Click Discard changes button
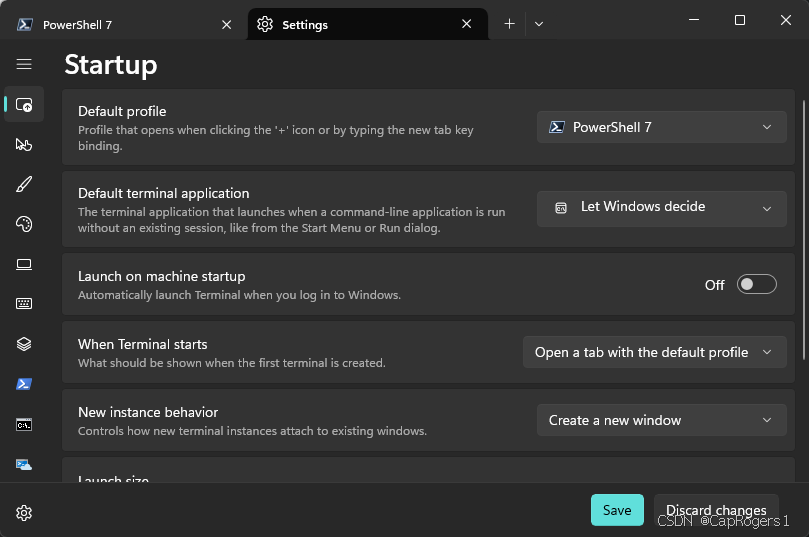This screenshot has height=537, width=809. 716,510
